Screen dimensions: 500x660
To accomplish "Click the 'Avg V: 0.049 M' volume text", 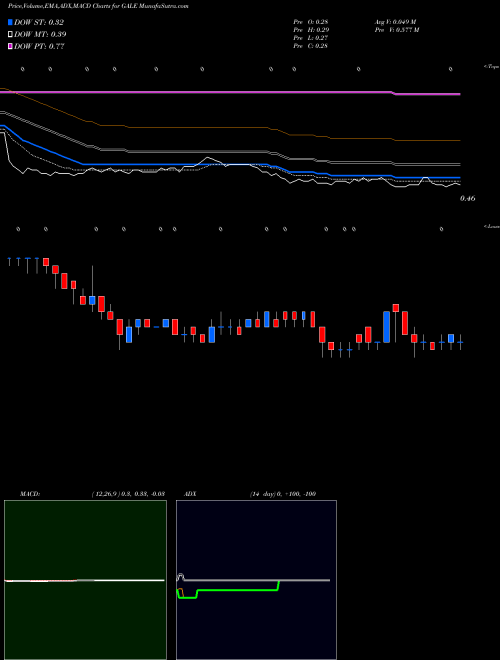I will [396, 22].
